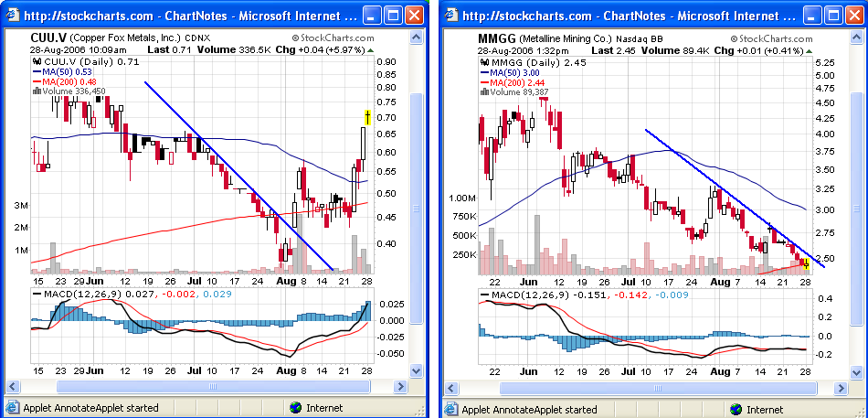Image resolution: width=868 pixels, height=418 pixels.
Task: Click horizontal scrollbar right arrow in left window
Action: click(400, 386)
